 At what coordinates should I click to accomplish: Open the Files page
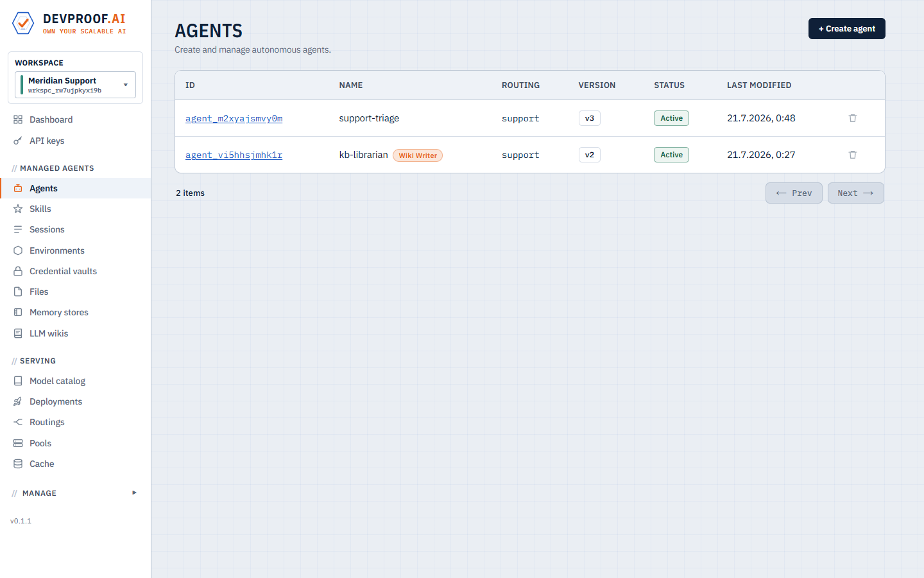(75, 292)
